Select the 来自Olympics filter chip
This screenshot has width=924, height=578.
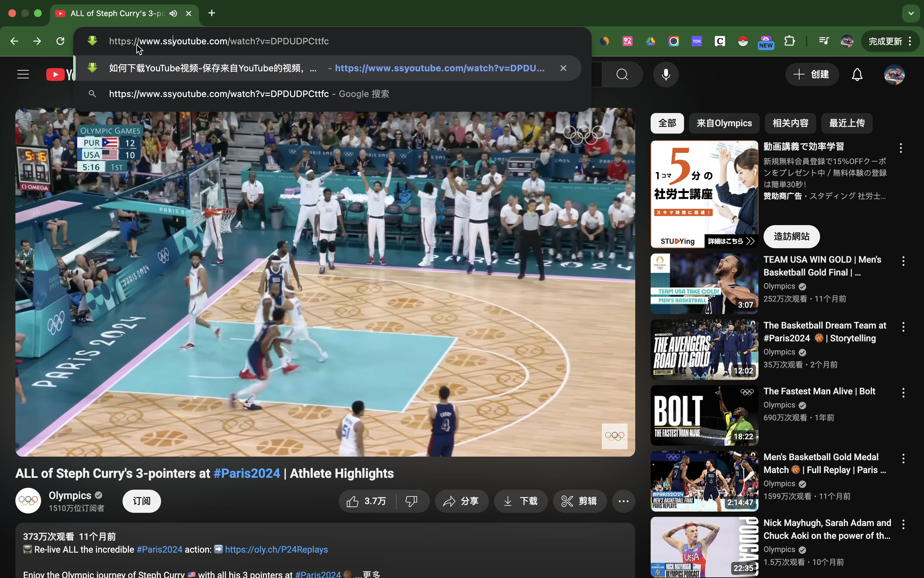click(x=724, y=123)
